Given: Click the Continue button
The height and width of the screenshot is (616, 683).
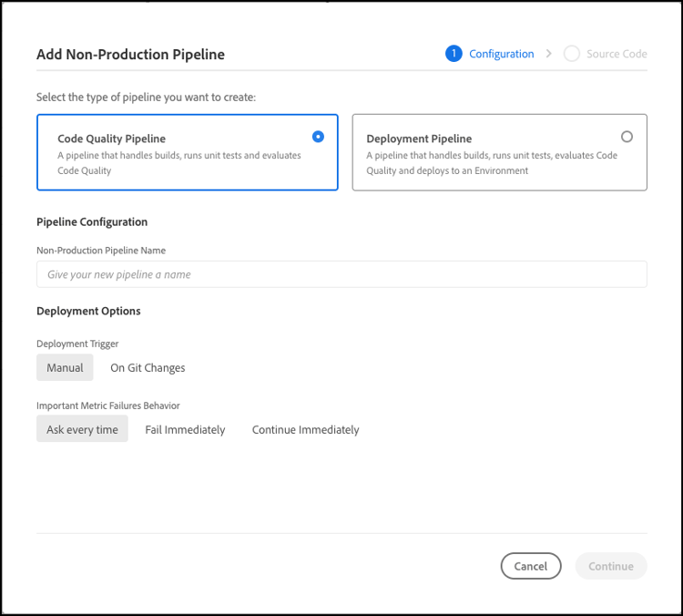Looking at the screenshot, I should tap(610, 566).
